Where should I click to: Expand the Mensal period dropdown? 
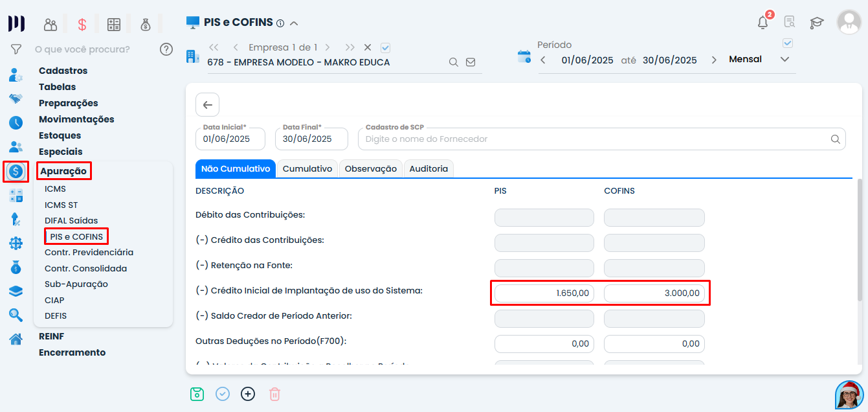pos(785,60)
